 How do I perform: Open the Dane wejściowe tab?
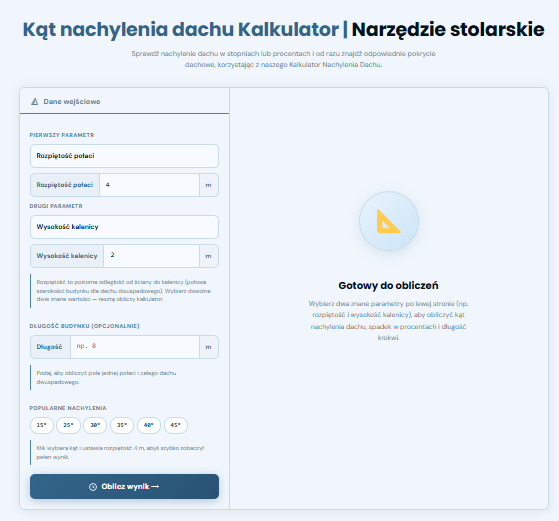(124, 102)
